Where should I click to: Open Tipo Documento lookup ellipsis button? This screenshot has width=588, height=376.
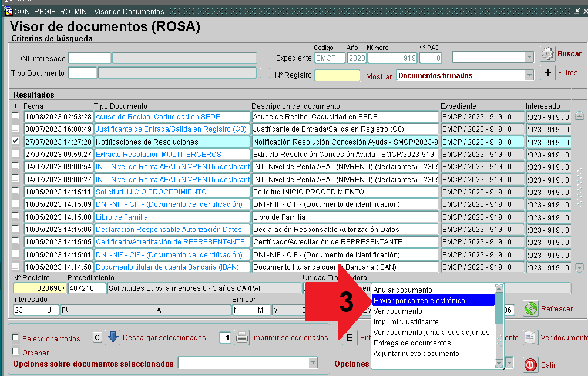tap(265, 73)
